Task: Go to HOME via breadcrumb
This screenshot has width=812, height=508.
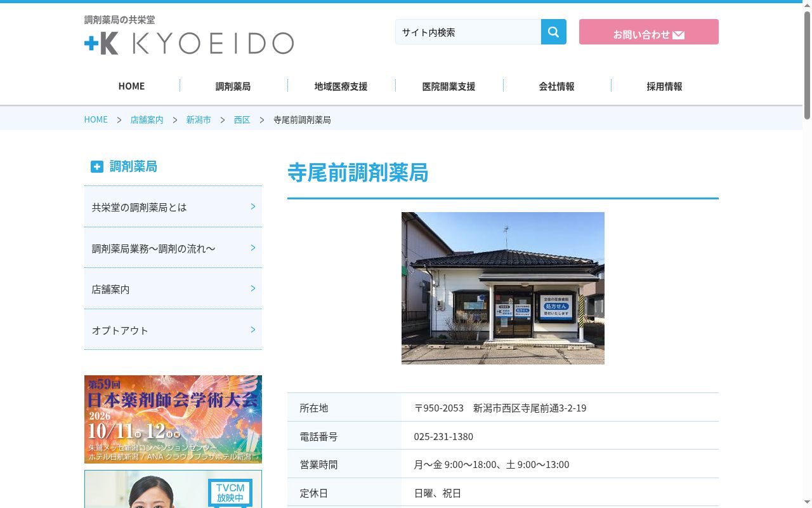Action: (x=96, y=119)
